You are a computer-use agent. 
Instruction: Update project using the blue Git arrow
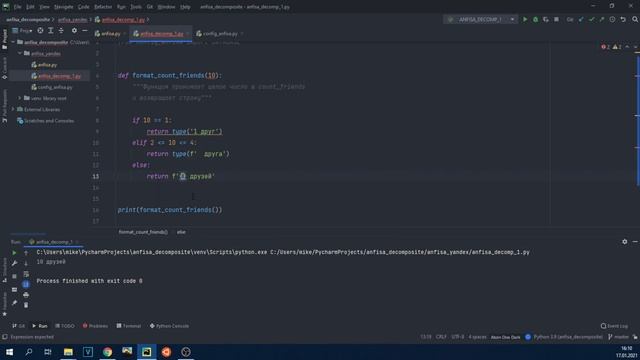click(x=581, y=19)
